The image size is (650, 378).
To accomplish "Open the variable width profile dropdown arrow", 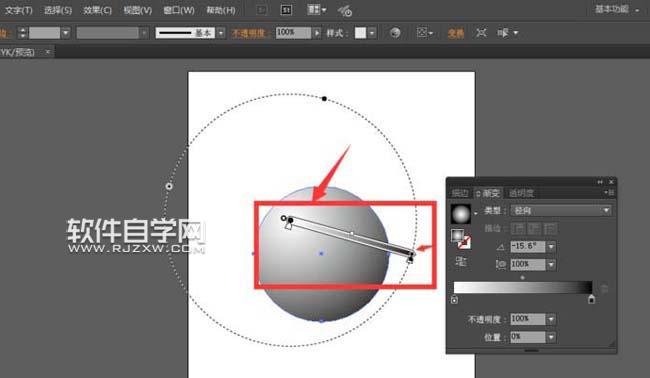I will click(144, 33).
